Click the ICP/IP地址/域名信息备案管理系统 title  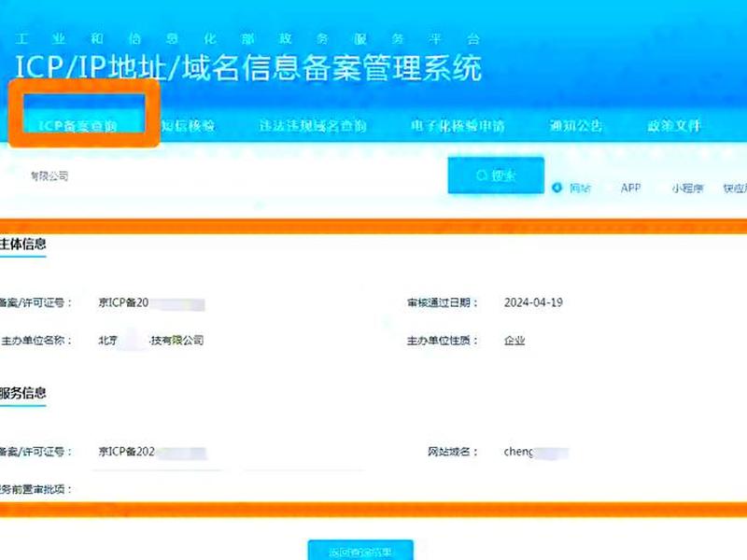click(x=248, y=67)
